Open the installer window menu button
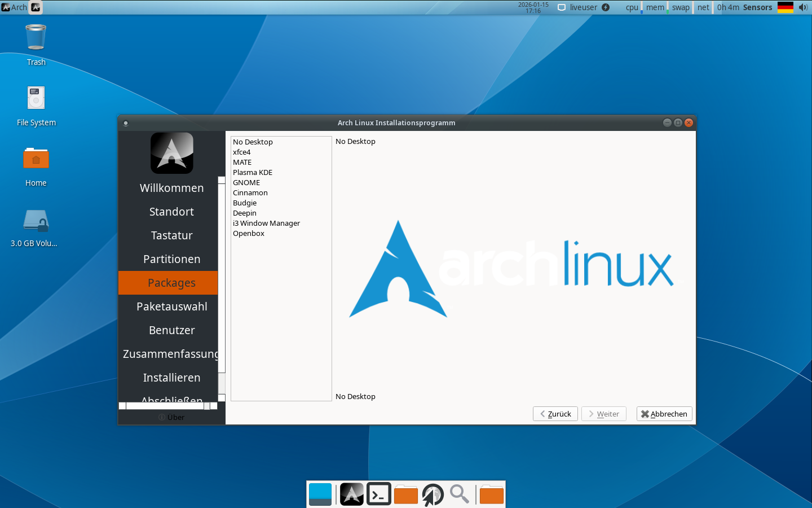Viewport: 812px width, 508px height. (126, 123)
